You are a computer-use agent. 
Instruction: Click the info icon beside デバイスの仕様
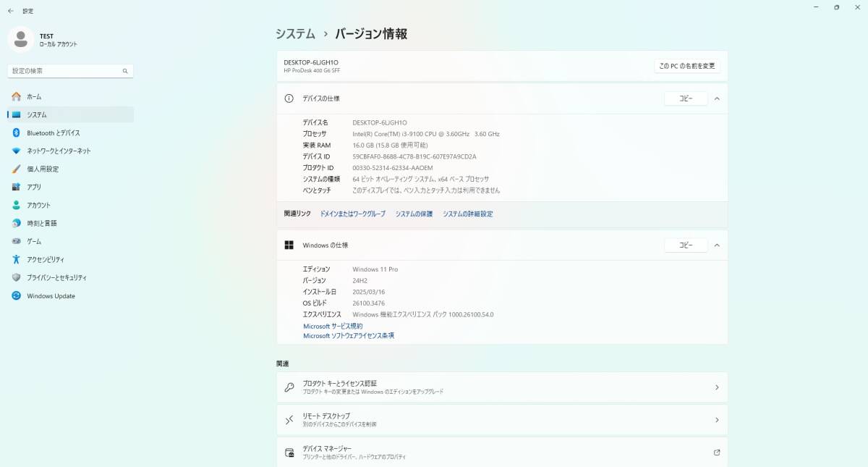(289, 98)
